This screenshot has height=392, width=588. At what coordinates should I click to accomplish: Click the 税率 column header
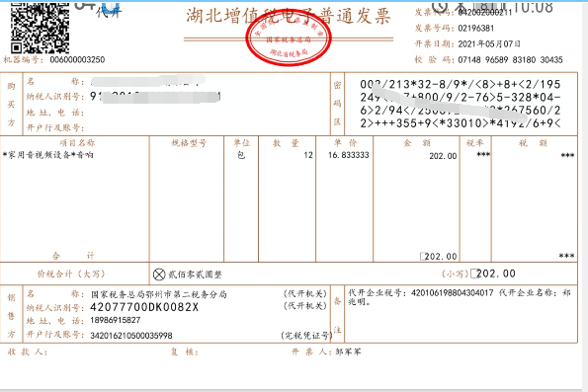(x=474, y=143)
